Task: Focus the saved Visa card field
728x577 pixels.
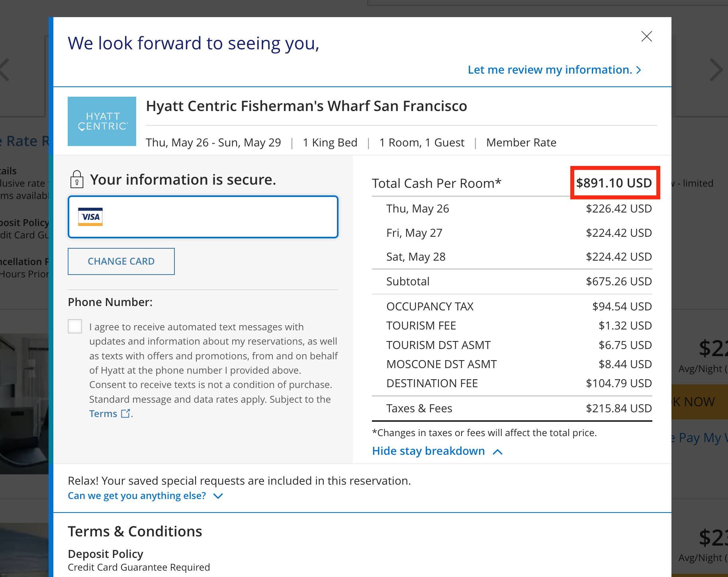Action: pyautogui.click(x=203, y=217)
